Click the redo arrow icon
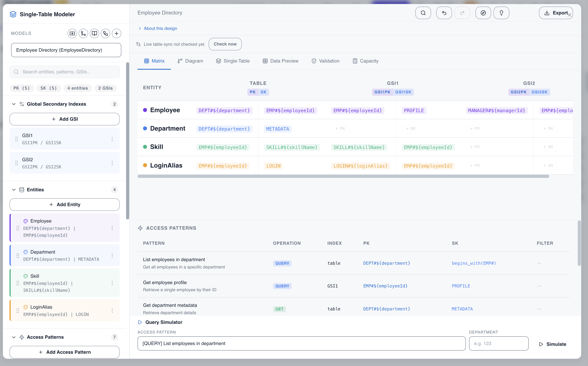Image resolution: width=588 pixels, height=366 pixels. tap(462, 13)
